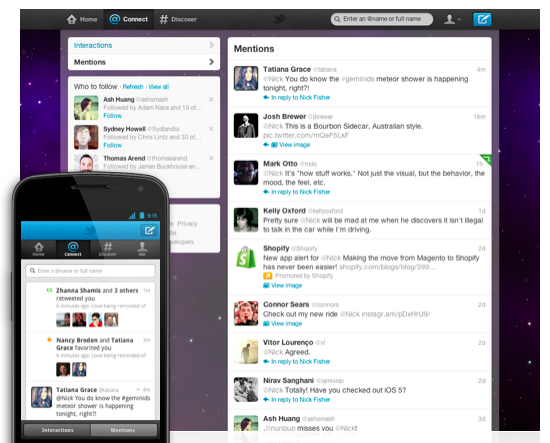The image size is (550, 443).
Task: Tap the Twitter bird logo on phone header
Action: point(90,230)
